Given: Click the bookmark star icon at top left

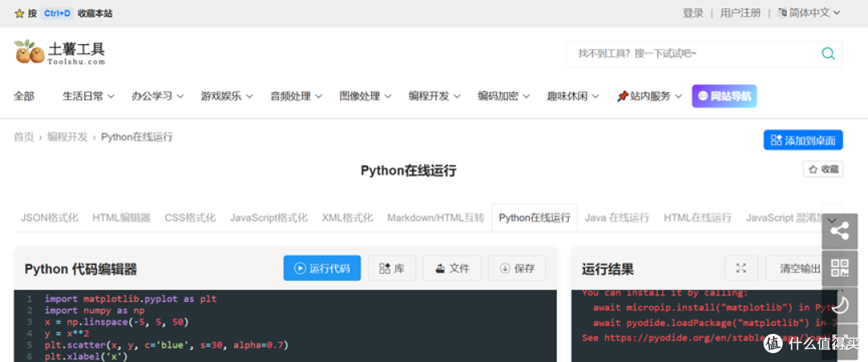Looking at the screenshot, I should coord(19,14).
